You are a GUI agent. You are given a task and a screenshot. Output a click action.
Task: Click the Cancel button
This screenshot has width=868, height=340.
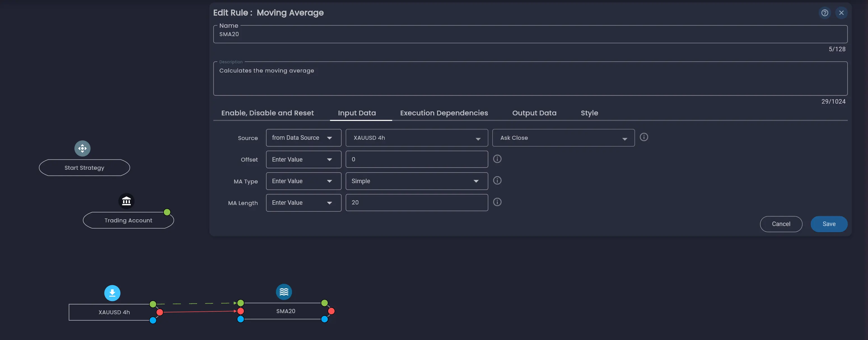pyautogui.click(x=781, y=224)
